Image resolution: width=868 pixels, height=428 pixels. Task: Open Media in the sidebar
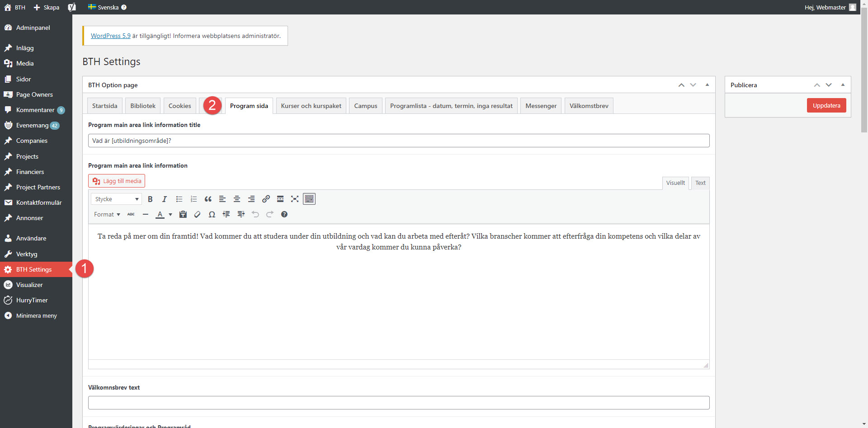point(36,63)
